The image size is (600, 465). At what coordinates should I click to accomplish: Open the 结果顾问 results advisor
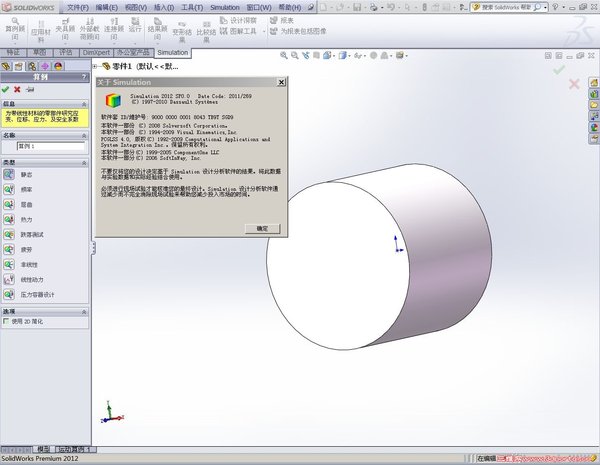tap(157, 29)
